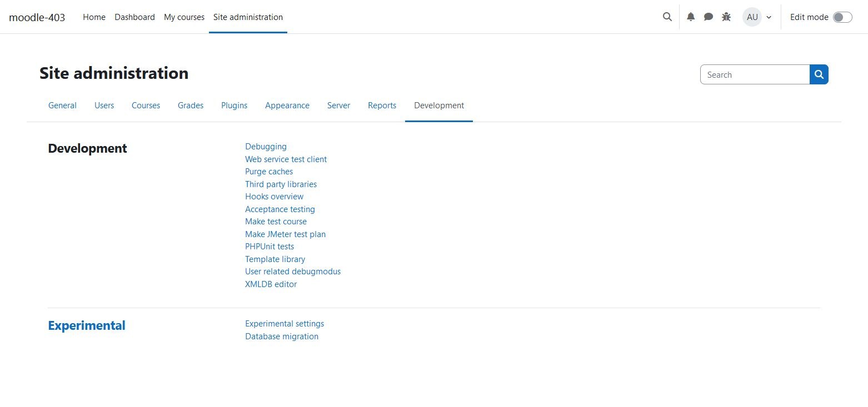Viewport: 868px width, 407px height.
Task: Open the Database migration link
Action: click(282, 336)
